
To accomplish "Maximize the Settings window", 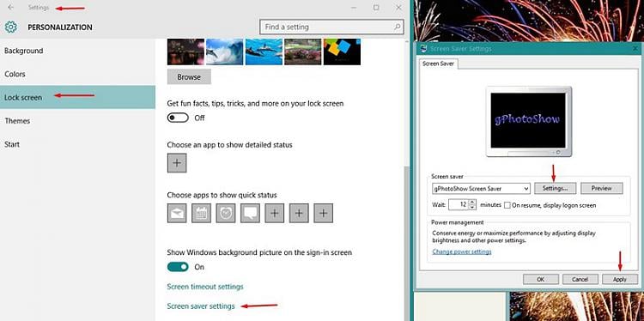I will tap(376, 8).
